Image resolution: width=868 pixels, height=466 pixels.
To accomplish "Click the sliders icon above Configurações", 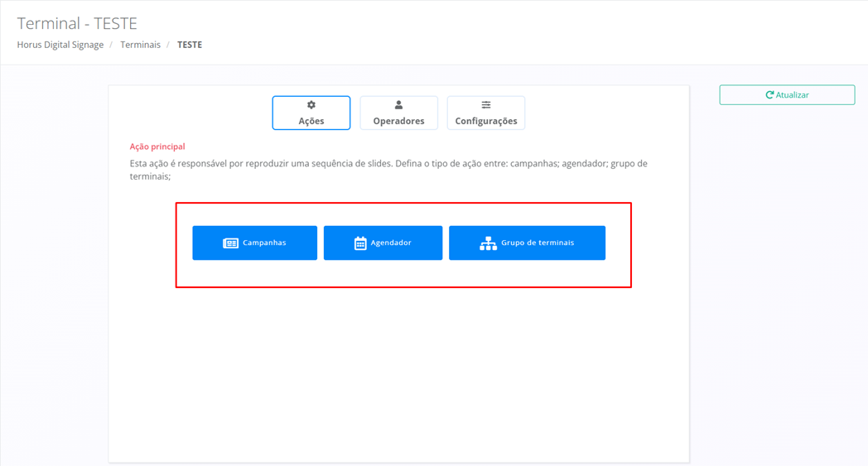I will point(486,105).
